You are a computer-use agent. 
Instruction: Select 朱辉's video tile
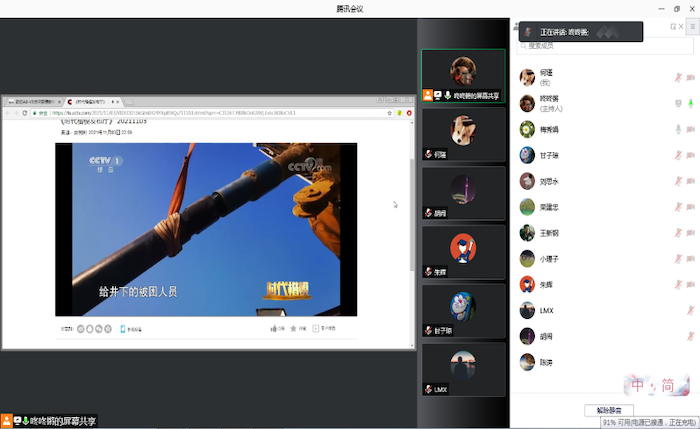(463, 252)
